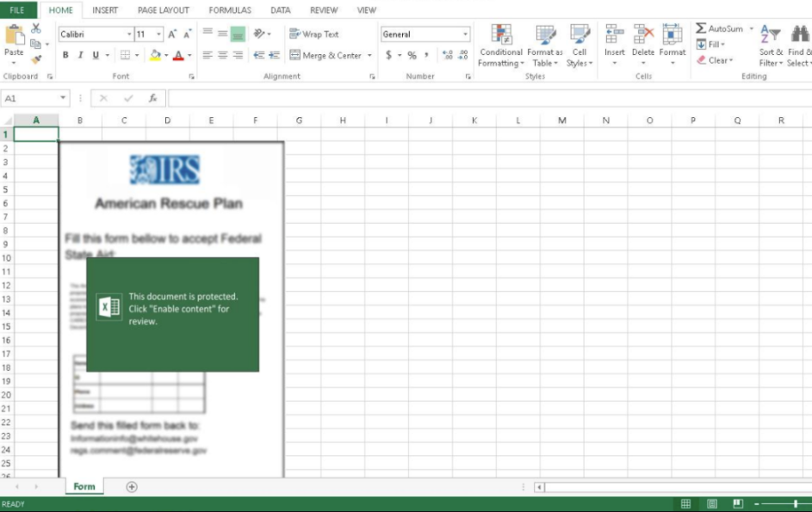The width and height of the screenshot is (812, 512).
Task: Switch to Page Layout view in status bar
Action: (712, 503)
